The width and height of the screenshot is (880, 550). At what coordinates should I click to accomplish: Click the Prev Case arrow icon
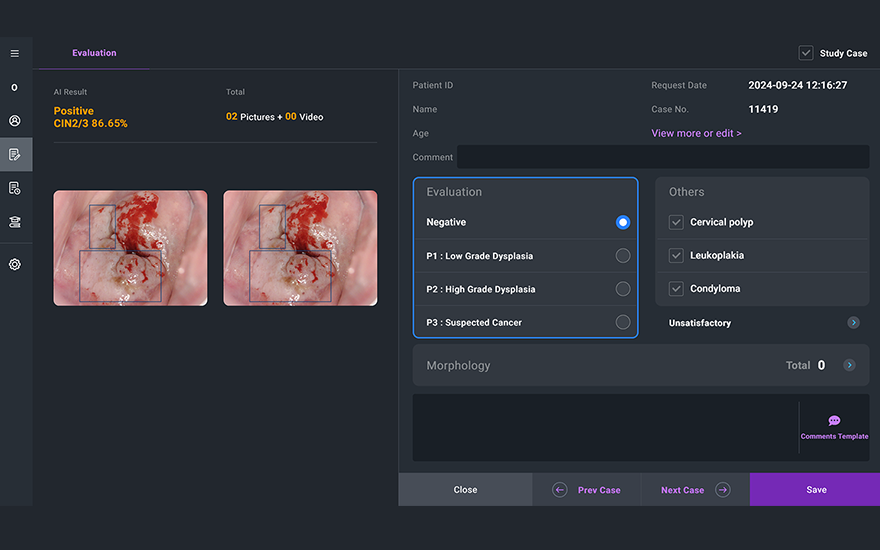(560, 490)
